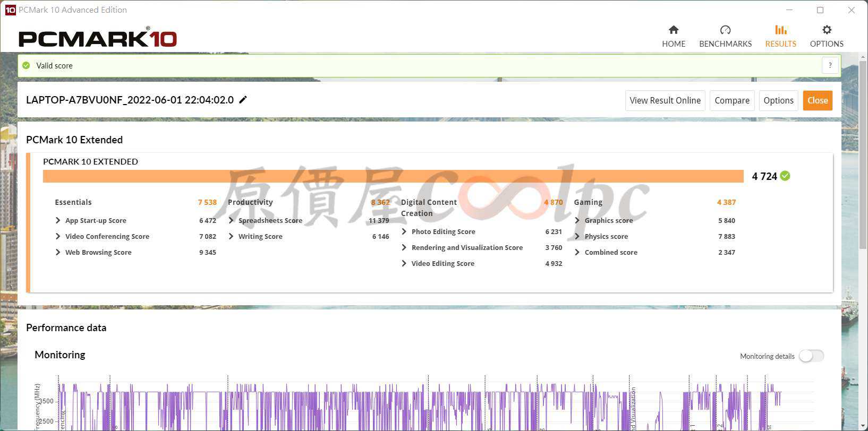Expand Combined score details

coord(577,252)
